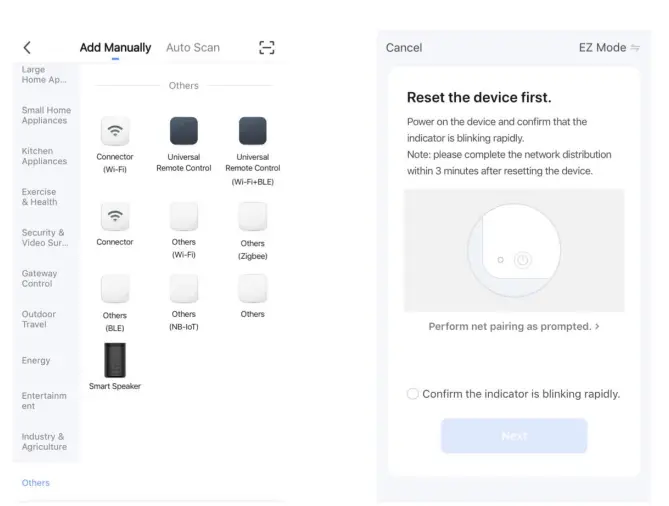
Task: Open the EZ Mode switcher
Action: coord(609,48)
